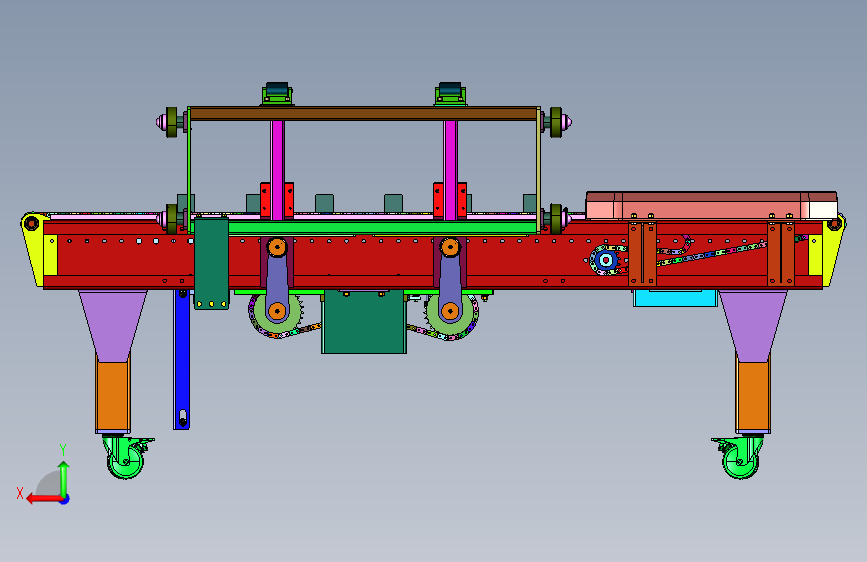Image resolution: width=867 pixels, height=562 pixels.
Task: Select the dark green side plate on the left of the frame
Action: pos(211,263)
